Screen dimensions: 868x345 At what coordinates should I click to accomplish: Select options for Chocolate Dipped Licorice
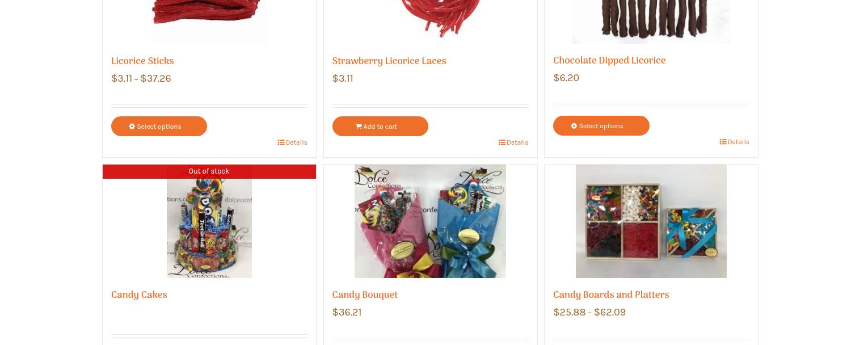pyautogui.click(x=601, y=125)
